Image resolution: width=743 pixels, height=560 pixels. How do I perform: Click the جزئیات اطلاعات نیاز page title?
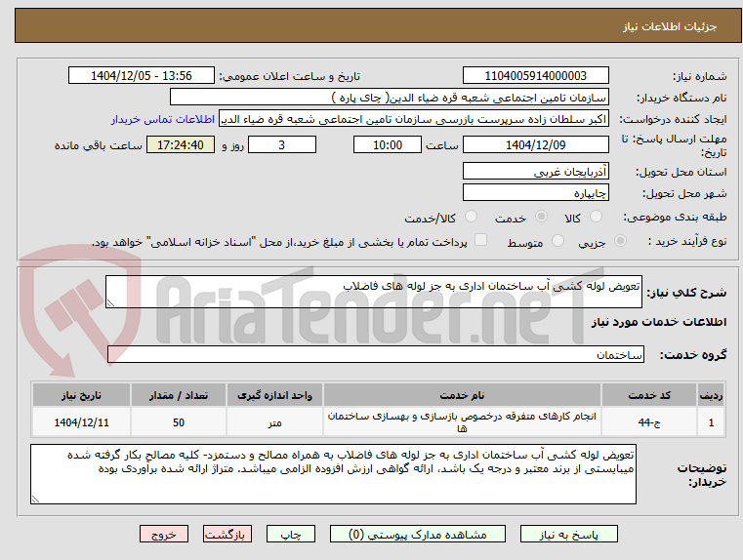coord(669,26)
